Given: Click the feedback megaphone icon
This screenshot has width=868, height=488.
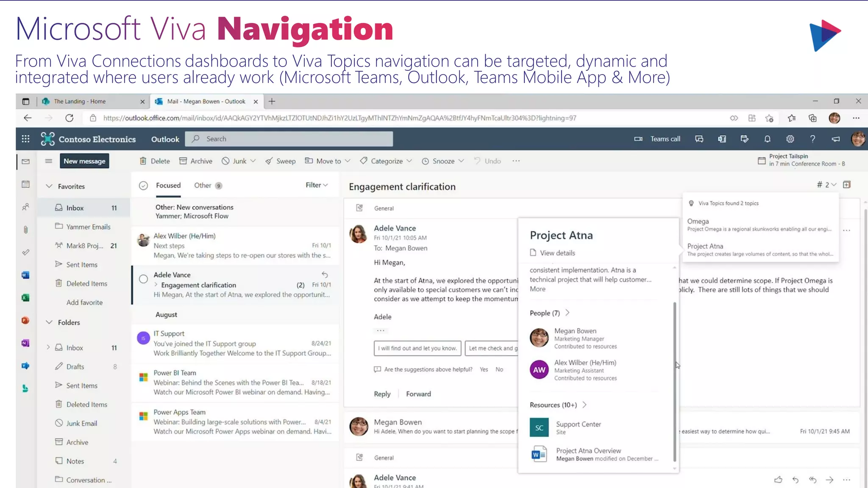Looking at the screenshot, I should click(835, 139).
